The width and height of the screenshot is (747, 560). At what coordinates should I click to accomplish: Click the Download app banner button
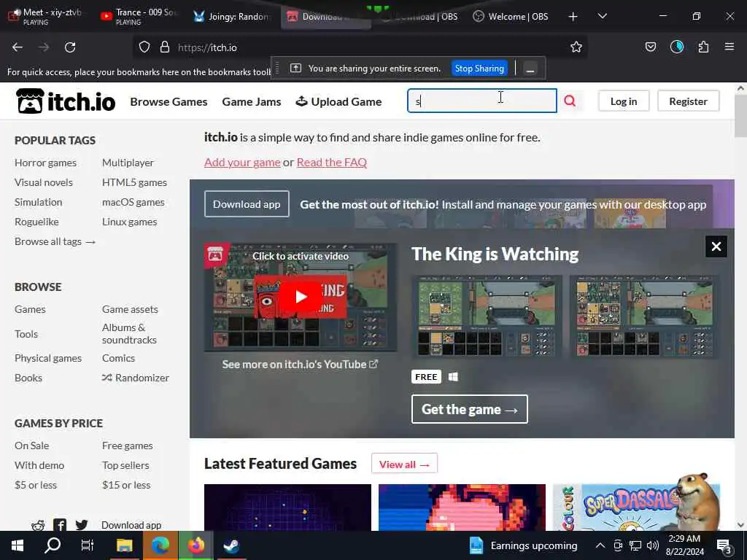click(x=247, y=204)
